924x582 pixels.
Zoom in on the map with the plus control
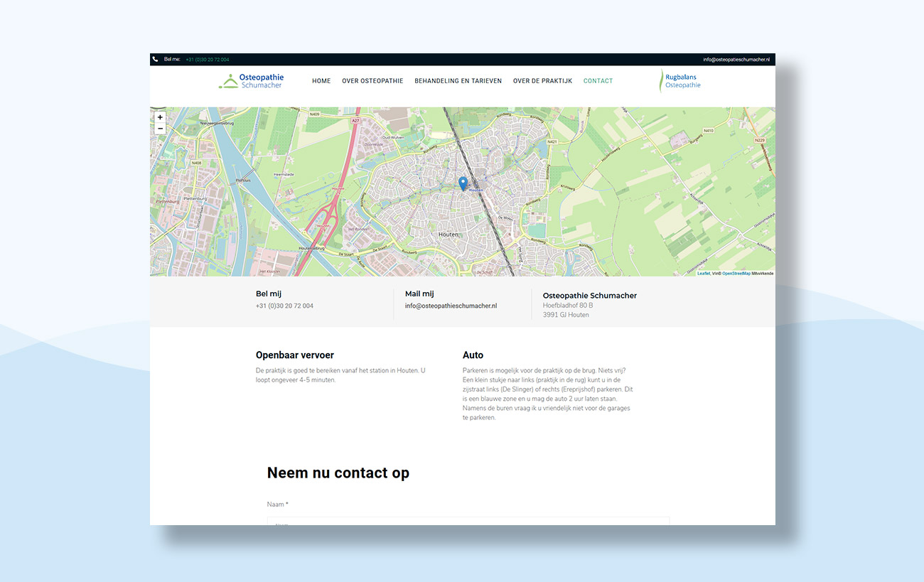point(160,117)
